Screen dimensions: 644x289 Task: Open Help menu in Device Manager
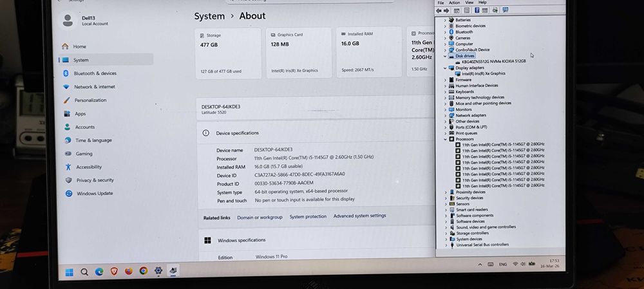pos(482,3)
